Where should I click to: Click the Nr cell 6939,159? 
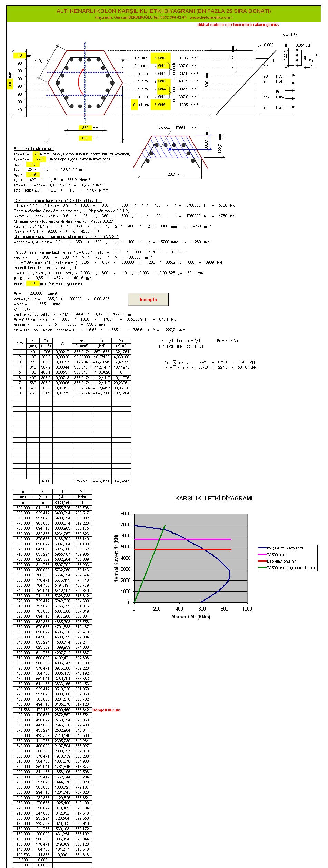tap(62, 503)
